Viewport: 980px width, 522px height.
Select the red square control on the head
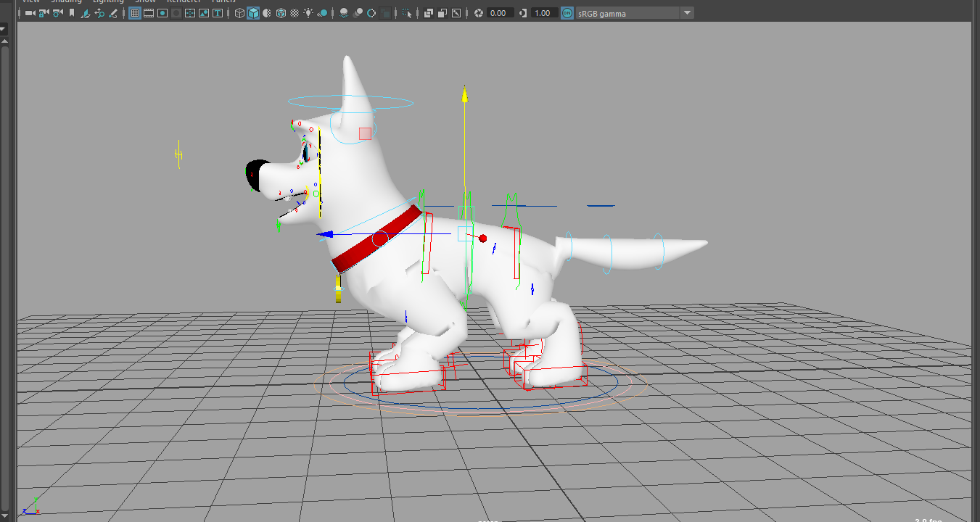pos(365,133)
